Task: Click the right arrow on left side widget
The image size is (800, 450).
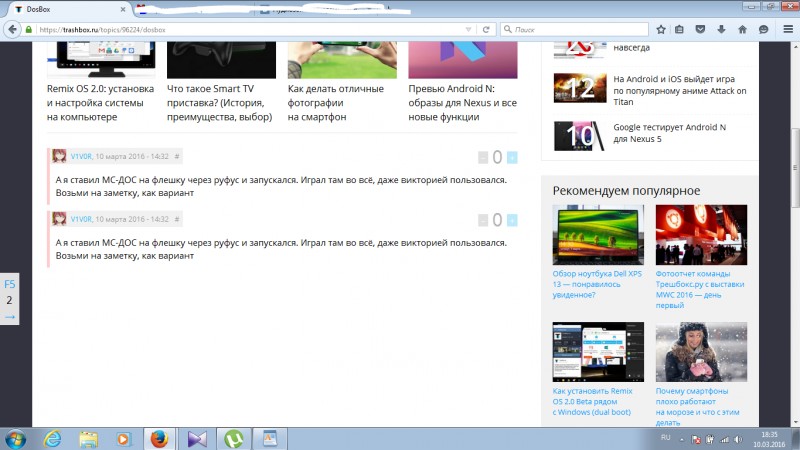Action: (x=10, y=317)
